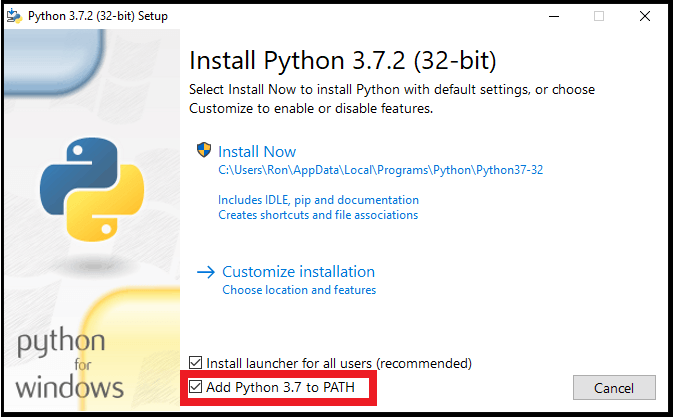Image resolution: width=674 pixels, height=419 pixels.
Task: Click 'Includes IDLE, pip and documentation' text
Action: (318, 200)
